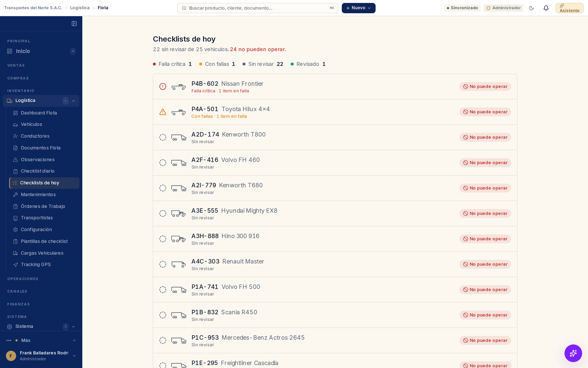Click Configuración gear icon
The width and height of the screenshot is (588, 368).
coord(15,230)
